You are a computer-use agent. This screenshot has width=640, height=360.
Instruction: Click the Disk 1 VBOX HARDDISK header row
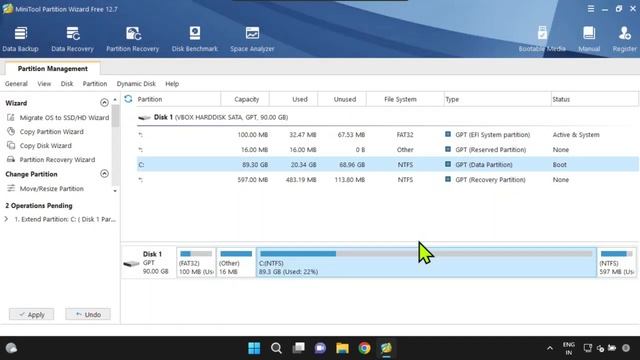(x=387, y=117)
